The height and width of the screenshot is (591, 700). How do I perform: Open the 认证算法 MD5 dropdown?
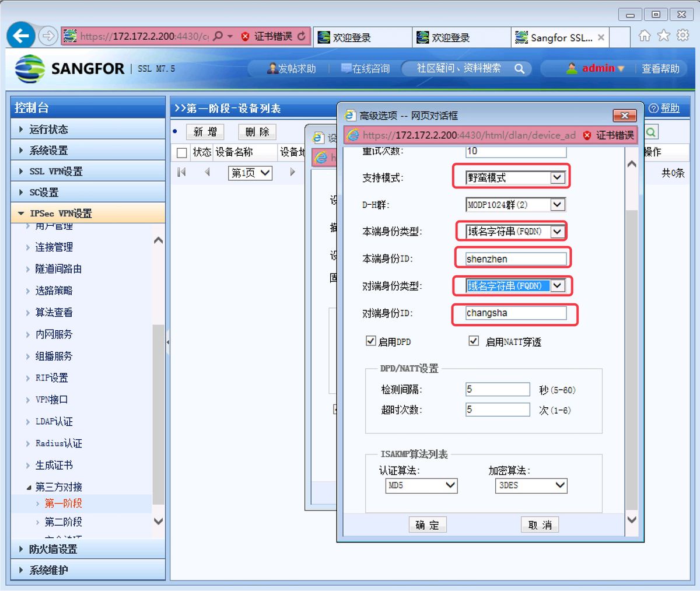[422, 485]
